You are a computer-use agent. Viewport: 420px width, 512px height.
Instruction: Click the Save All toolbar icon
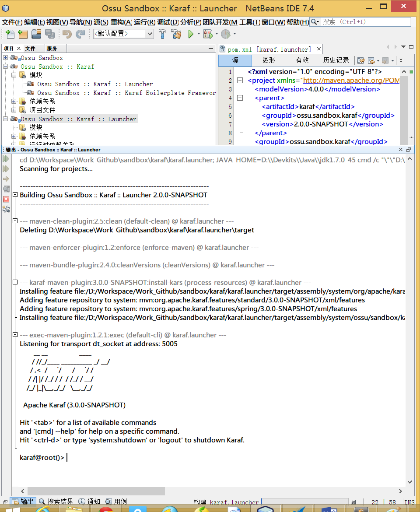[49, 34]
